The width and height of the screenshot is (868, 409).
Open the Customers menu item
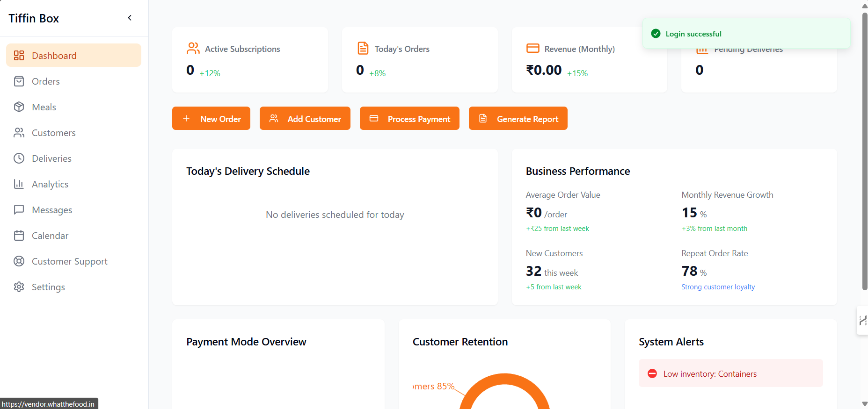(x=53, y=133)
